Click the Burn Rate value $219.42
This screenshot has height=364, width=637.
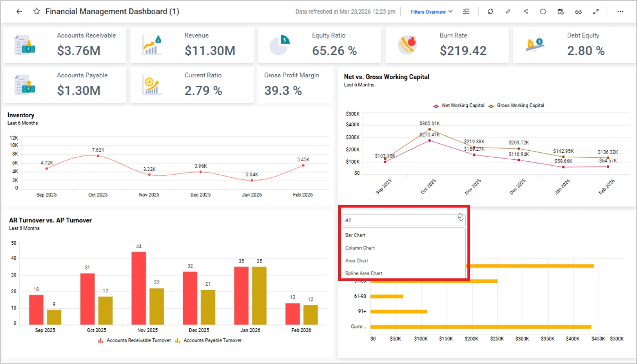(463, 51)
